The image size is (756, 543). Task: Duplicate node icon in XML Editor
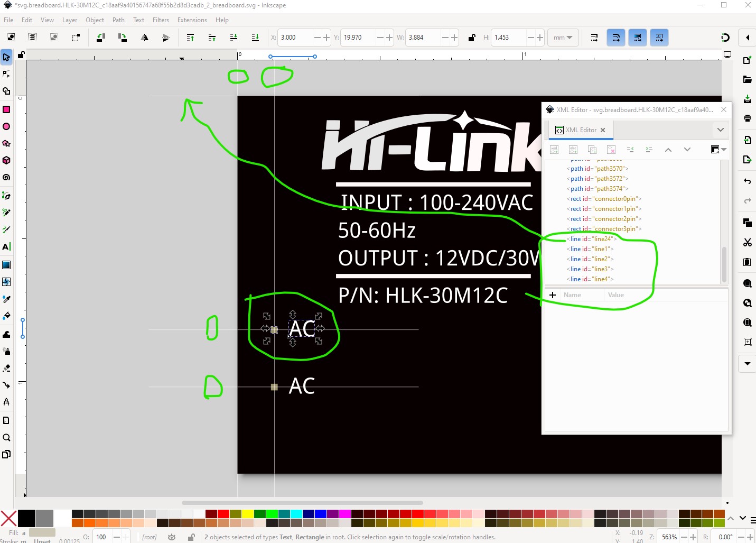click(x=592, y=150)
